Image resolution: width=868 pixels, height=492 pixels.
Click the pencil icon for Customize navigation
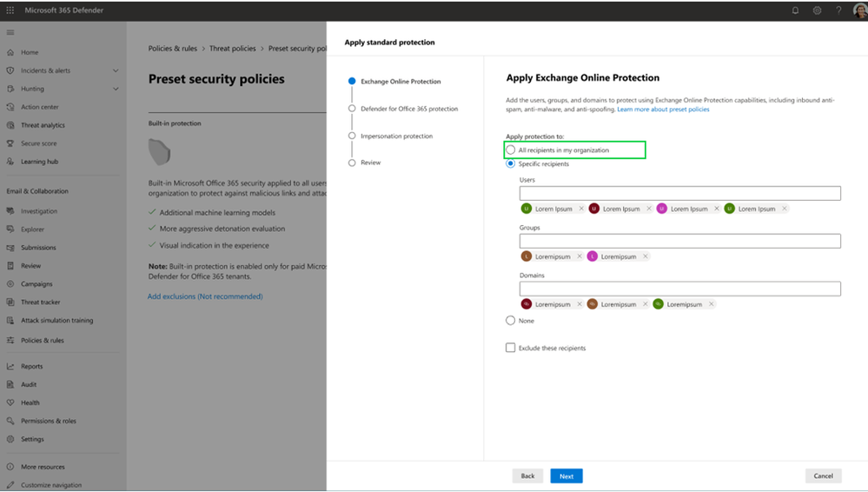(x=10, y=485)
